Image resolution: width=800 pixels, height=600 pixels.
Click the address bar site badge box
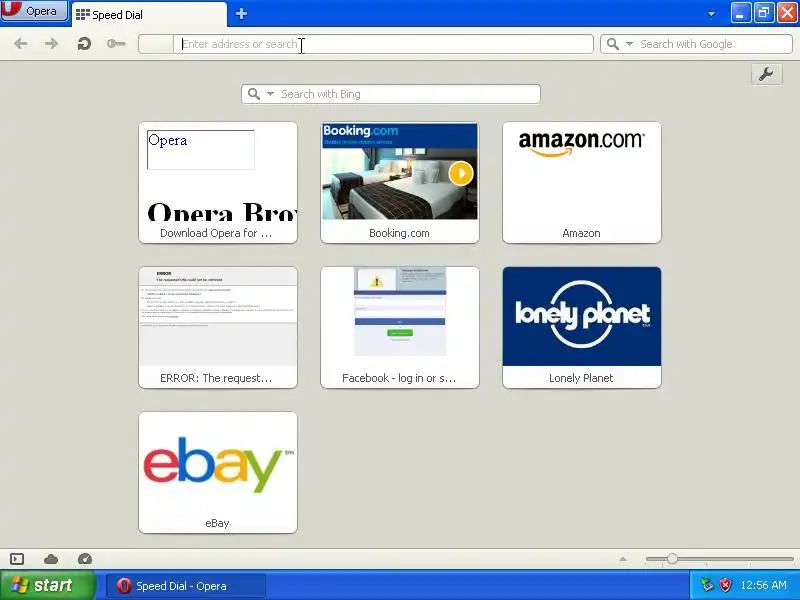click(x=156, y=44)
